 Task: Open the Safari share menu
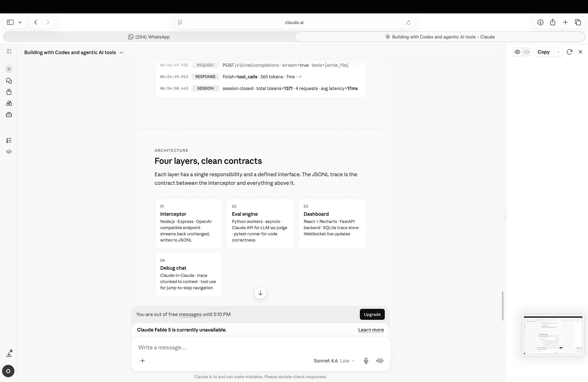coord(553,23)
